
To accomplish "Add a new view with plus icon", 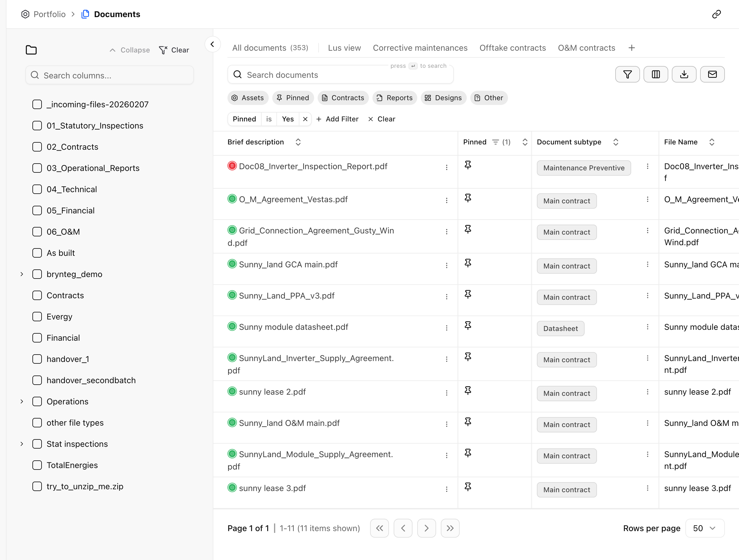I will 631,48.
